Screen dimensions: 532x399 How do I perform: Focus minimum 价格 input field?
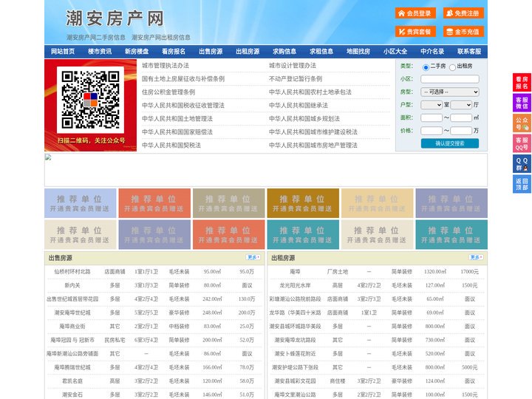coord(432,131)
